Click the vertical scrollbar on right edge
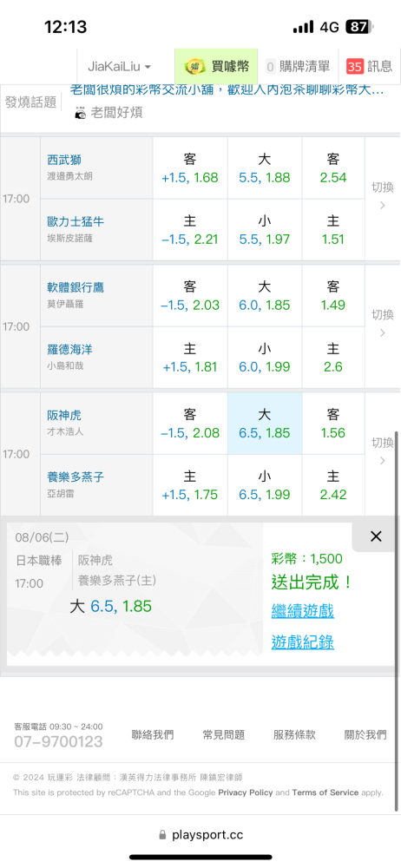The height and width of the screenshot is (868, 401). [x=398, y=554]
